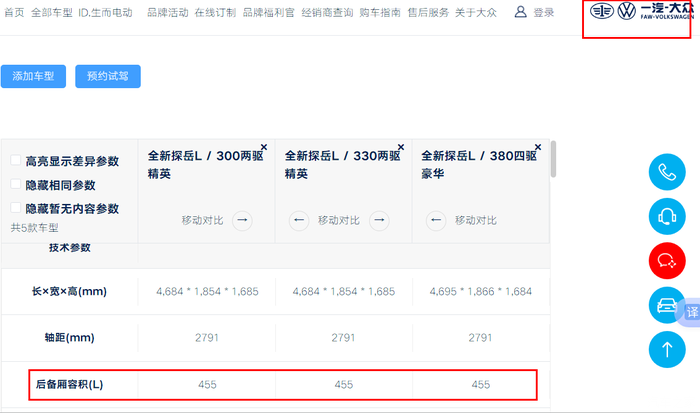700x413 pixels.
Task: Move 全新探岳L 380四驱豪华 column left
Action: coord(435,220)
